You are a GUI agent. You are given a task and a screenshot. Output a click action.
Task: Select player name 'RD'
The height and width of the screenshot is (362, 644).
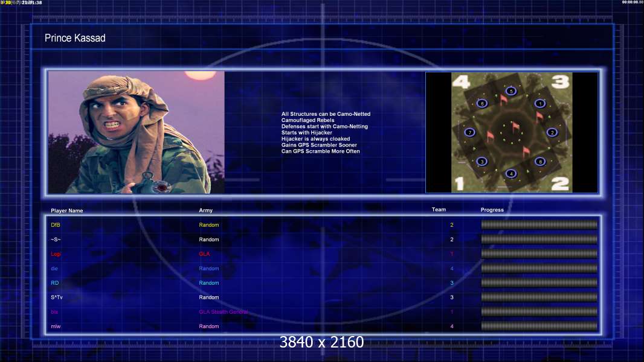point(54,283)
